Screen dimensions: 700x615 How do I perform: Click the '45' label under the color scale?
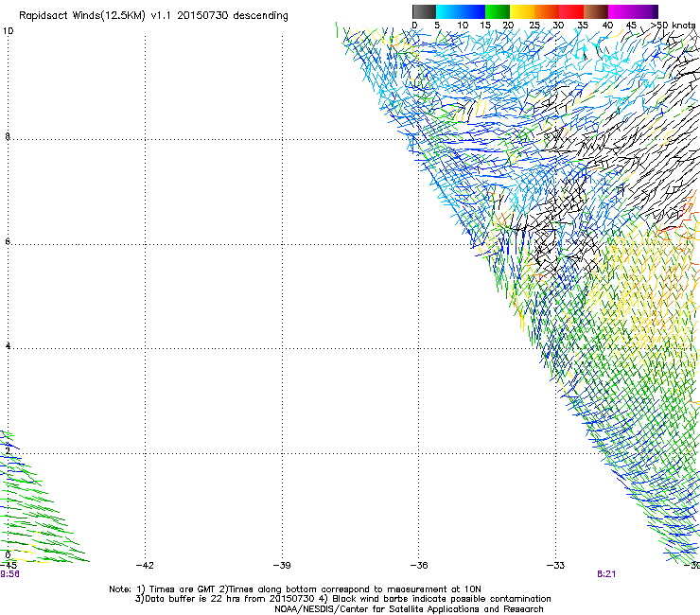[x=631, y=26]
